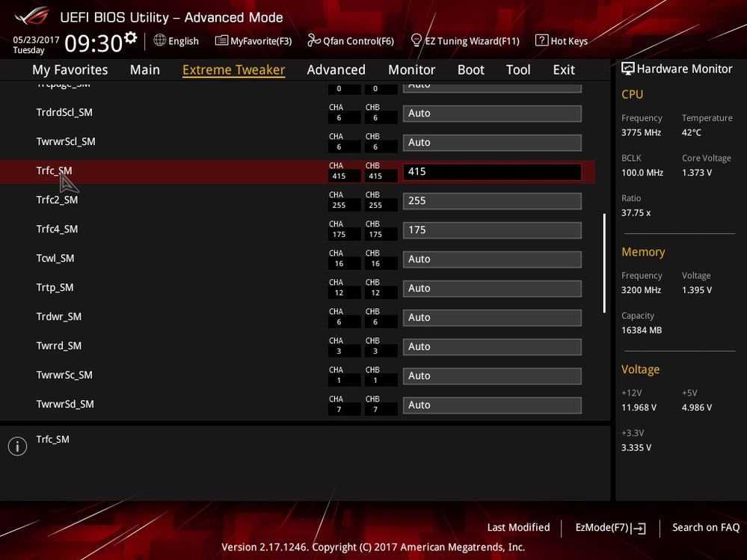Select the Trtp_SM row label
The width and height of the screenshot is (747, 560).
tap(55, 287)
